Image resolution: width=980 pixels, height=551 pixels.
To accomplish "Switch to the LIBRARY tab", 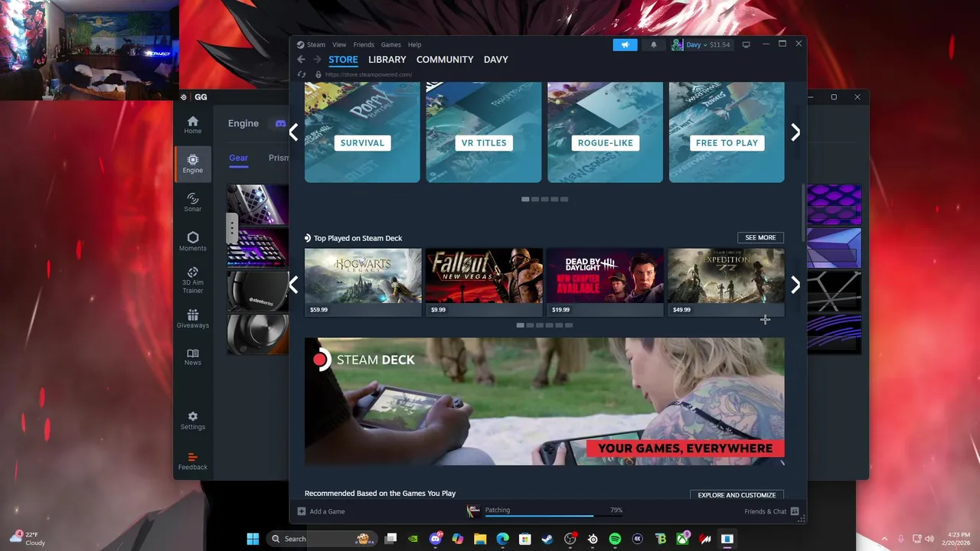I will 387,60.
